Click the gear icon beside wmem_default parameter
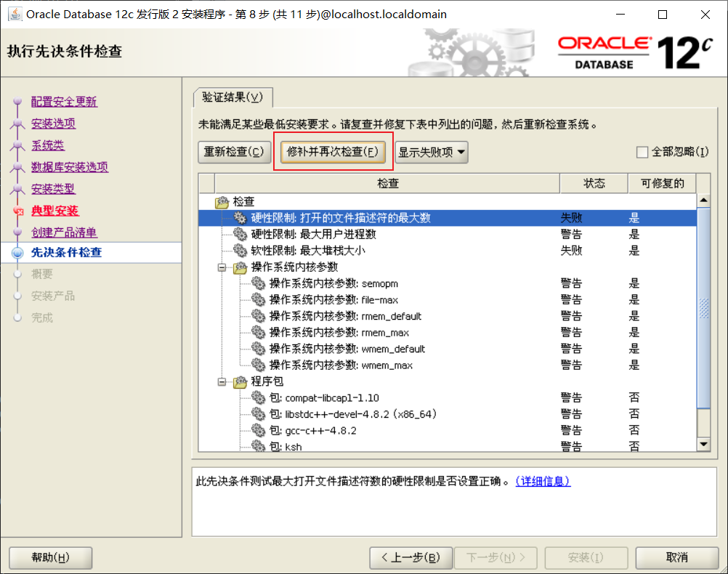Image resolution: width=728 pixels, height=574 pixels. pos(258,349)
